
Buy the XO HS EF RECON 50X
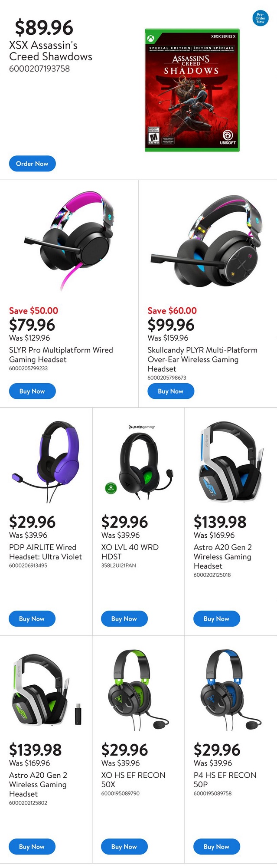[124, 846]
